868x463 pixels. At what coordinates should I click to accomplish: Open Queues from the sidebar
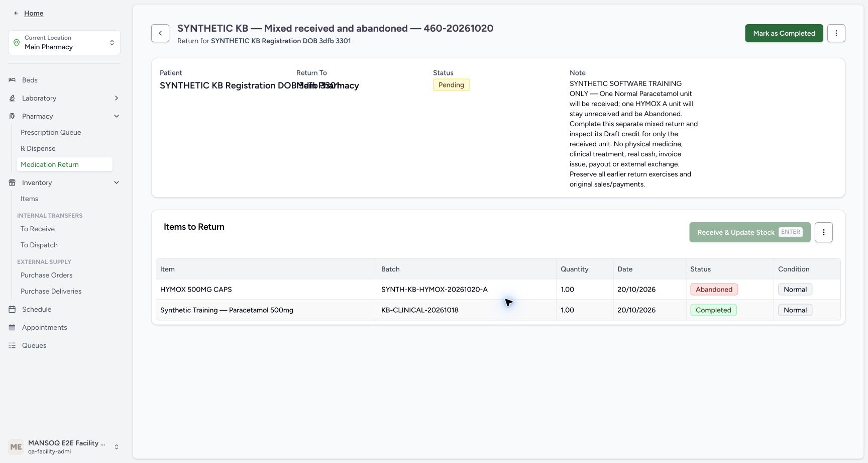click(x=34, y=345)
